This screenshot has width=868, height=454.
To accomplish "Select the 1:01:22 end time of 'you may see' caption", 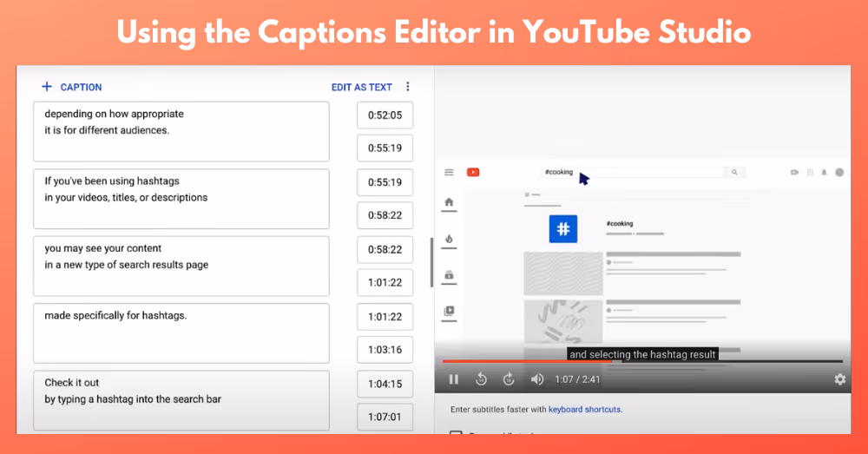I will click(x=385, y=282).
